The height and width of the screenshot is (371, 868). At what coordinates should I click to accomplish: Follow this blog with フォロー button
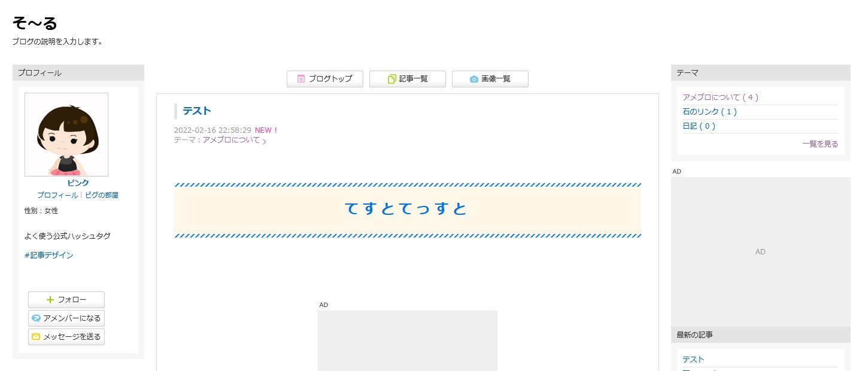tap(66, 300)
